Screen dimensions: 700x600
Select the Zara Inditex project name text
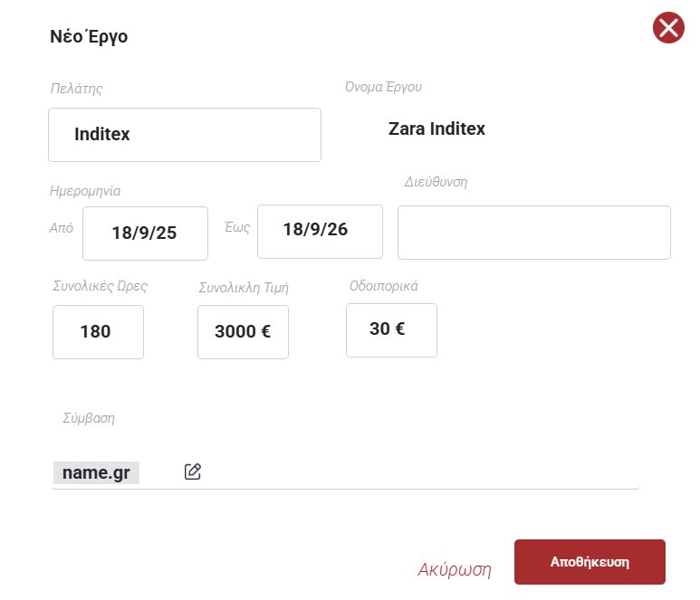pyautogui.click(x=436, y=129)
